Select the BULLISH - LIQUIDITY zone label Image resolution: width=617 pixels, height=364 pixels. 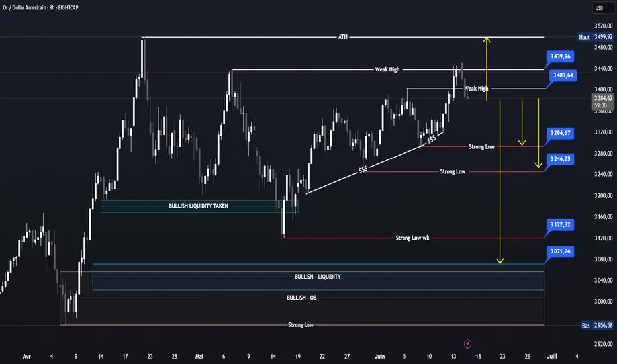click(318, 277)
